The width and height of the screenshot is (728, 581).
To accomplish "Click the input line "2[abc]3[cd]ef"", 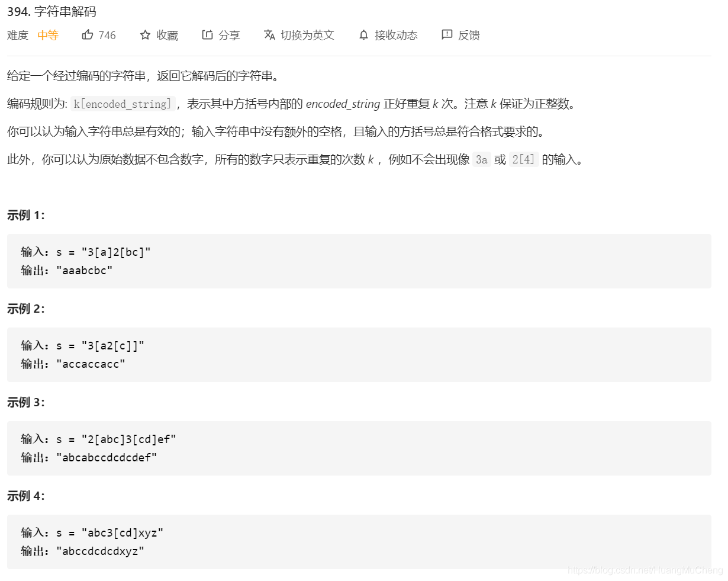I will (x=99, y=439).
